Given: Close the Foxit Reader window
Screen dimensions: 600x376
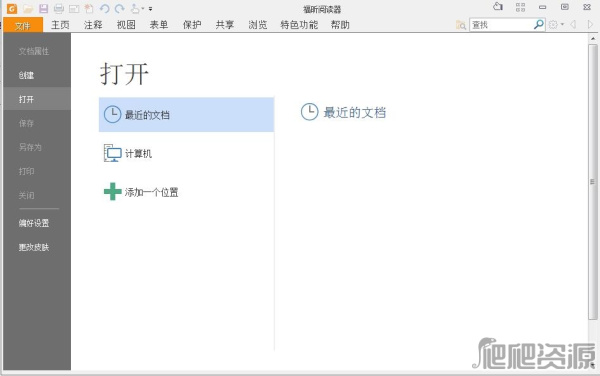Looking at the screenshot, I should pyautogui.click(x=587, y=7).
